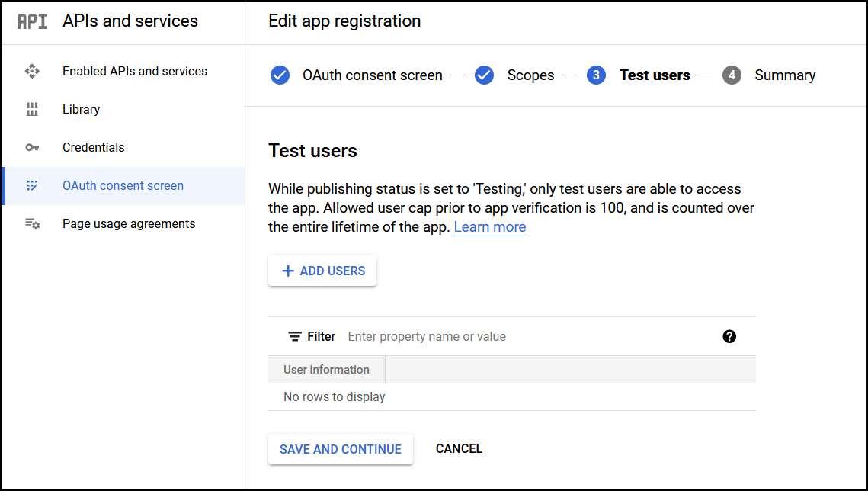868x491 pixels.
Task: Select the Library sidebar icon
Action: pos(32,109)
